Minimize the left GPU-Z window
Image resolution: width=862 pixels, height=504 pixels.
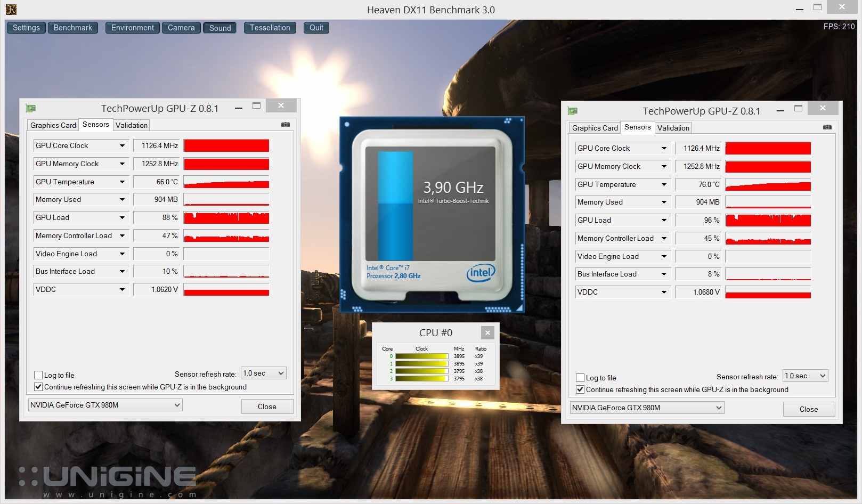[239, 107]
